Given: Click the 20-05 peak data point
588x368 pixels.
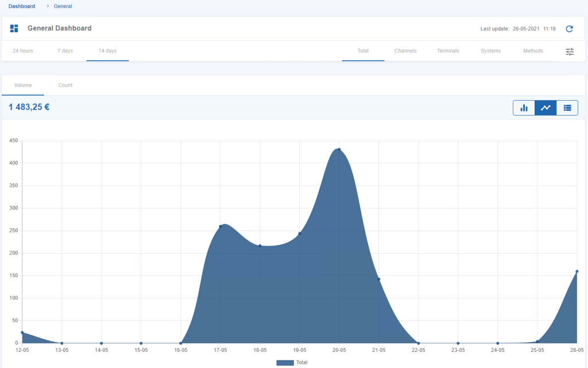Looking at the screenshot, I should coord(339,149).
